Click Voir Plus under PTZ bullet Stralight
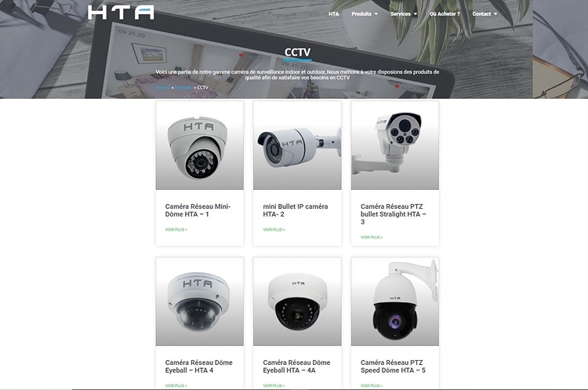Image resolution: width=588 pixels, height=390 pixels. [372, 237]
